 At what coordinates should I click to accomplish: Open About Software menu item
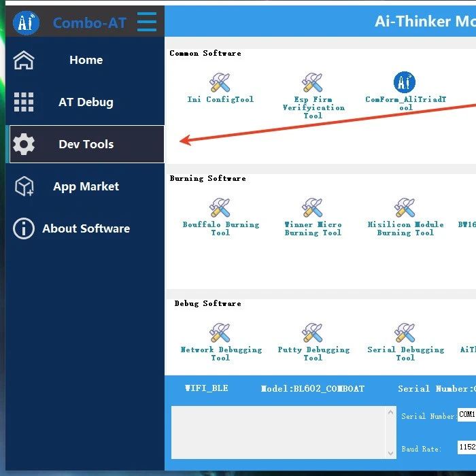pyautogui.click(x=85, y=228)
